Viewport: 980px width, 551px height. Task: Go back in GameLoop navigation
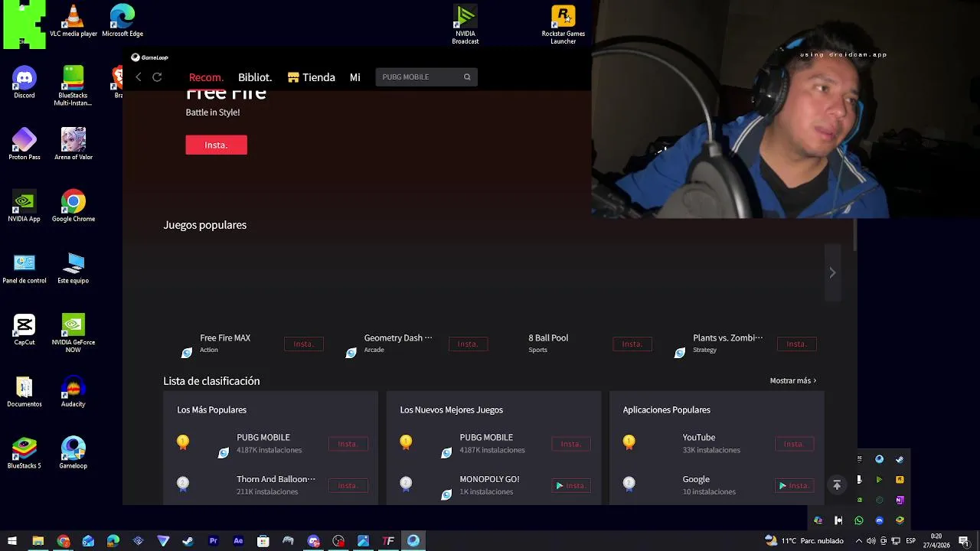click(139, 77)
